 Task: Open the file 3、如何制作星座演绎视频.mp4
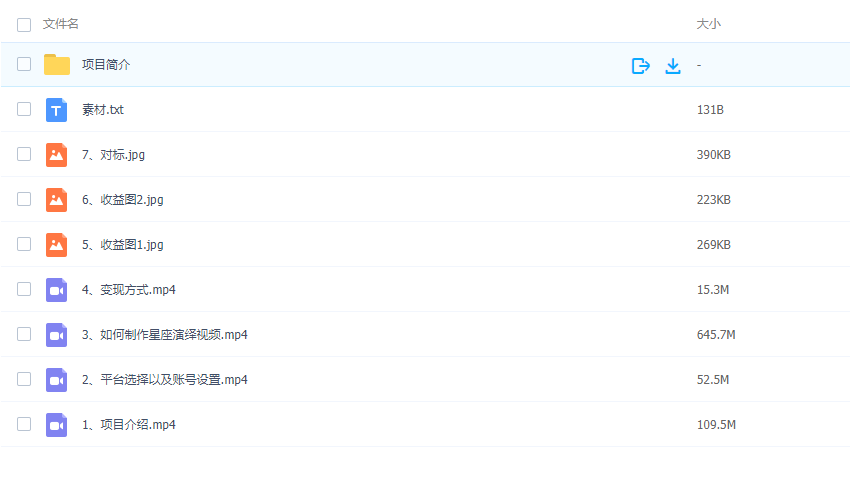(x=165, y=335)
